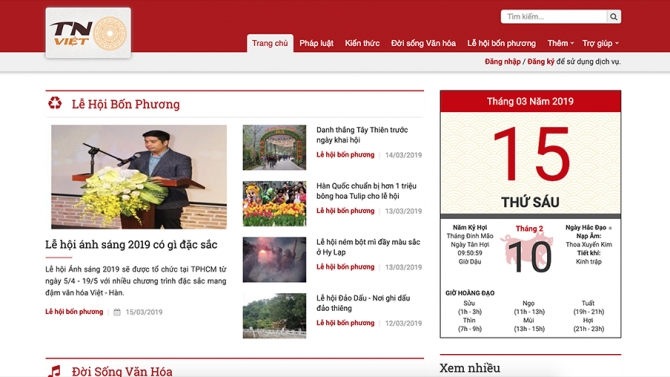
Task: Click the star icon beside Ngày Hắc Đạo
Action: point(610,228)
